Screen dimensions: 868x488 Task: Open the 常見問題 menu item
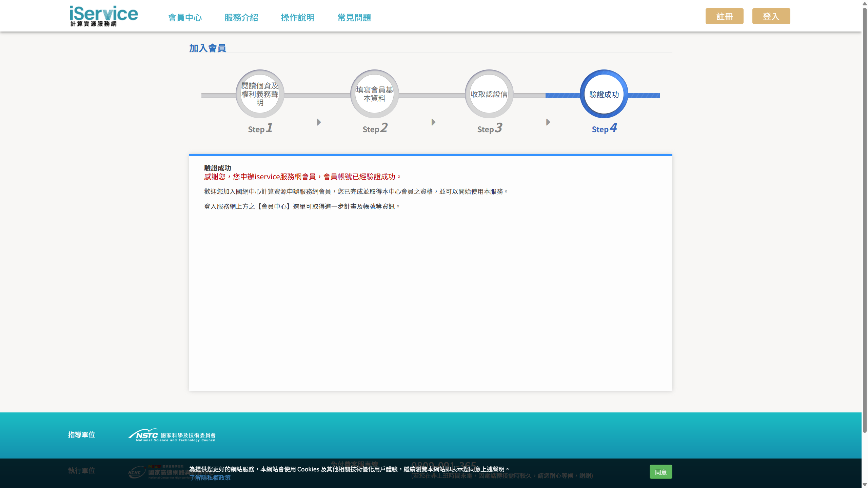pyautogui.click(x=354, y=18)
